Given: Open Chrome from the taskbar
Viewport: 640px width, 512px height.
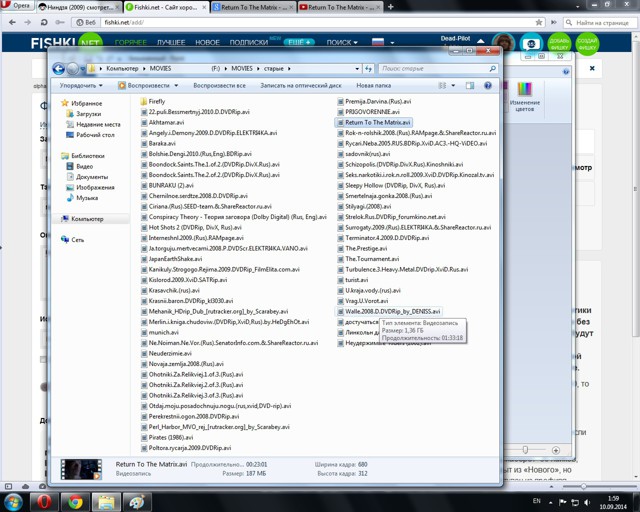Looking at the screenshot, I should point(75,502).
